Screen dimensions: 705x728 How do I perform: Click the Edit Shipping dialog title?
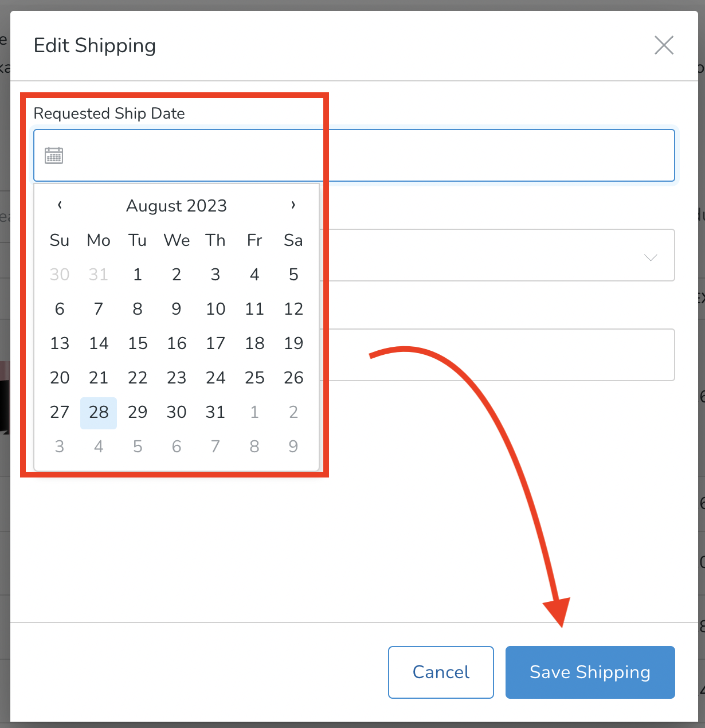95,45
